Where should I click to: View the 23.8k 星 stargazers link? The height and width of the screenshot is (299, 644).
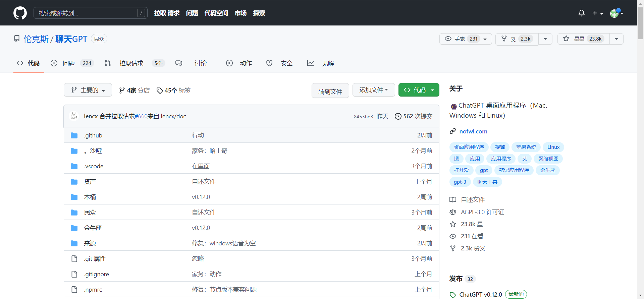466,224
